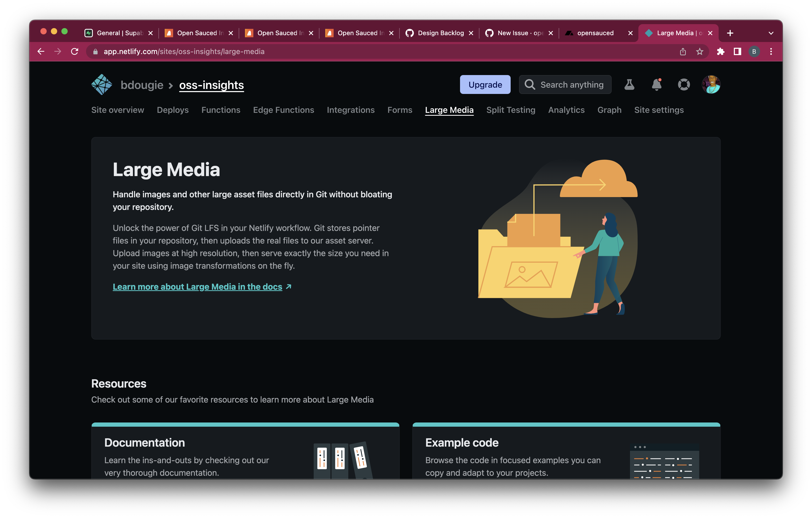Open support via the lifesaver icon
Screen dimensions: 812x518
684,85
